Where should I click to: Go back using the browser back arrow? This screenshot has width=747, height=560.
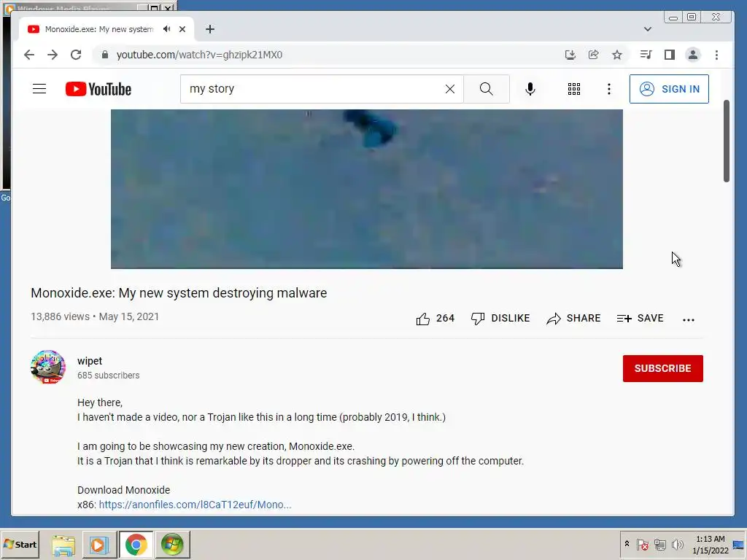[29, 55]
